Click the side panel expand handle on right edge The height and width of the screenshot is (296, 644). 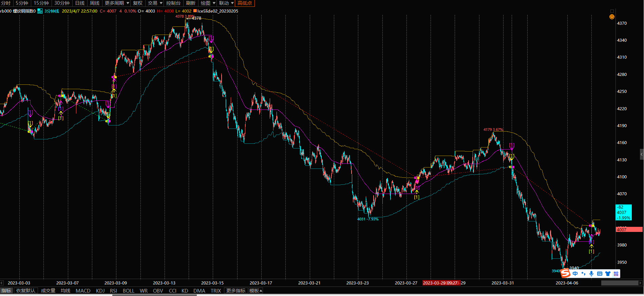pos(642,154)
